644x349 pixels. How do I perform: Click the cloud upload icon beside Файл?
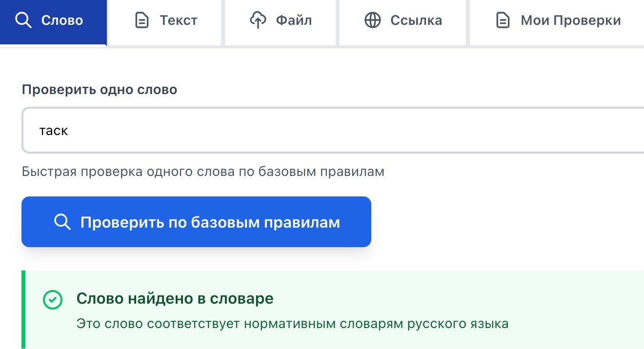258,20
